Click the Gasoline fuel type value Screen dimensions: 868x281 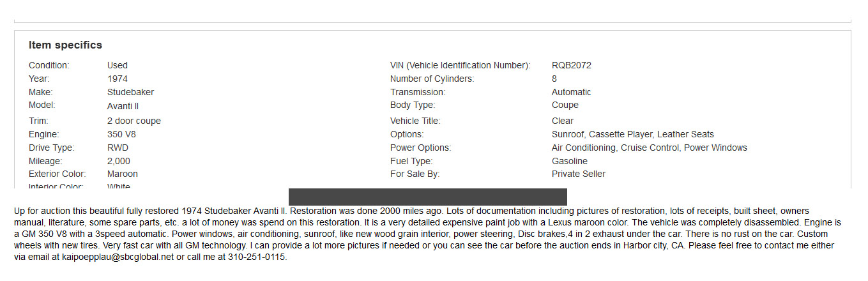click(x=569, y=161)
